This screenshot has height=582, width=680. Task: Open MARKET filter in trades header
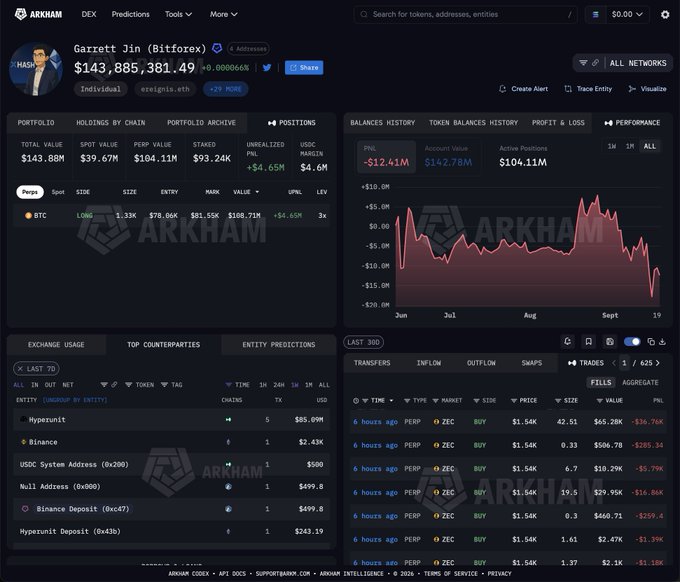[x=447, y=400]
